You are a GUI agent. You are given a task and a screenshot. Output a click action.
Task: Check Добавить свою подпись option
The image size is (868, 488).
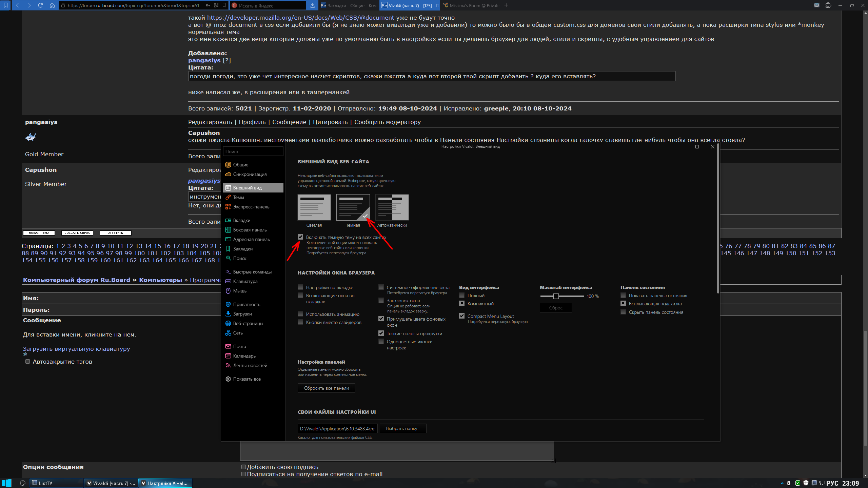point(243,467)
